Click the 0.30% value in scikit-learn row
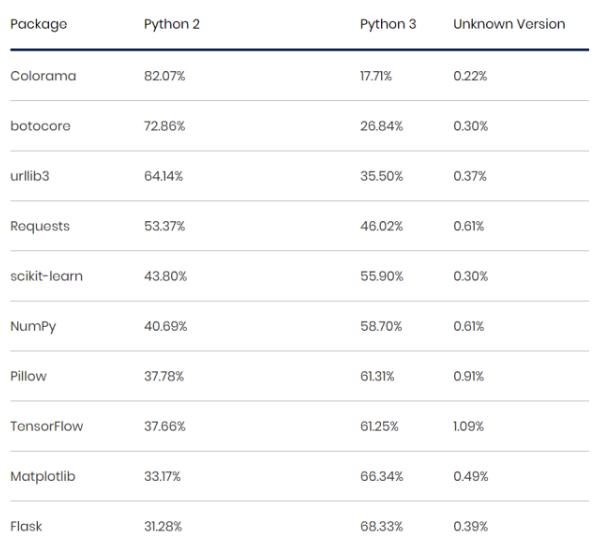This screenshot has height=545, width=596. [471, 276]
